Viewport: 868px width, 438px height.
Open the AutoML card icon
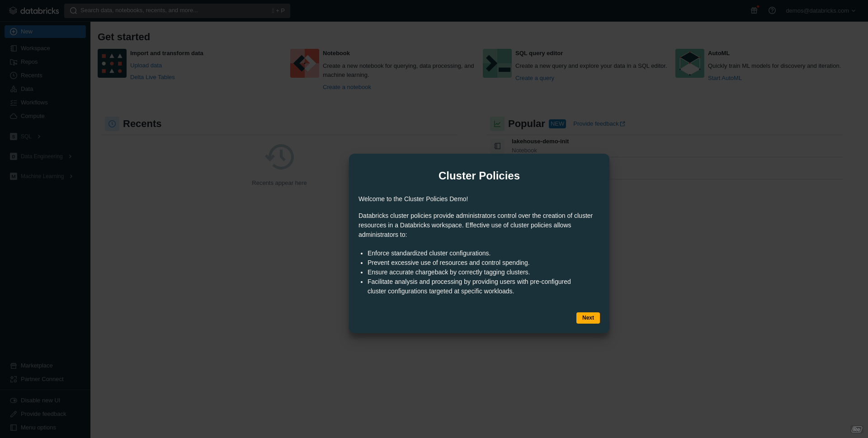(x=689, y=63)
